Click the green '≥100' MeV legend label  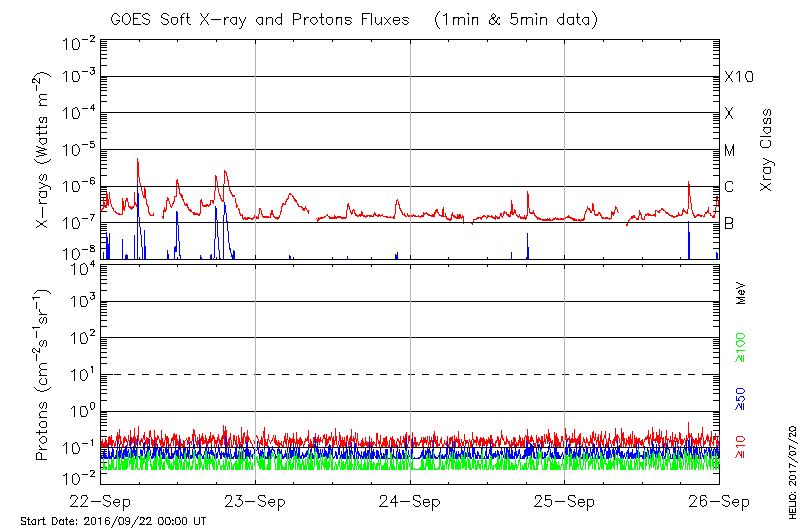pyautogui.click(x=741, y=348)
